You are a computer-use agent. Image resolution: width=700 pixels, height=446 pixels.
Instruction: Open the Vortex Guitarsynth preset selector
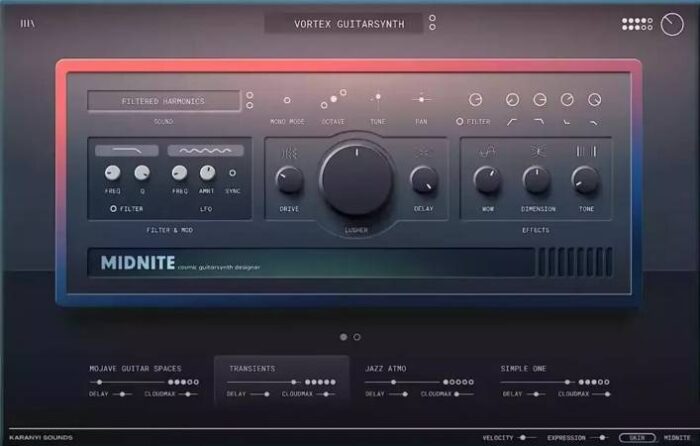[349, 23]
